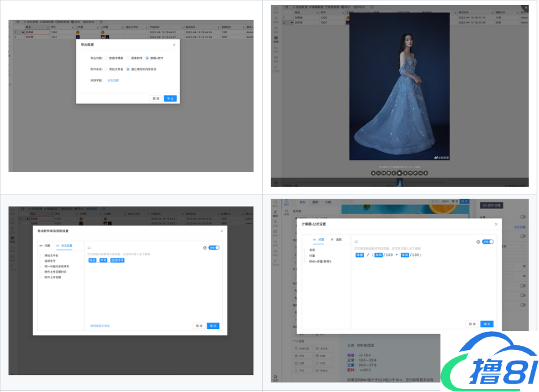This screenshot has width=539, height=392.
Task: Select 连续序号 in the variable tree
Action: point(50,261)
